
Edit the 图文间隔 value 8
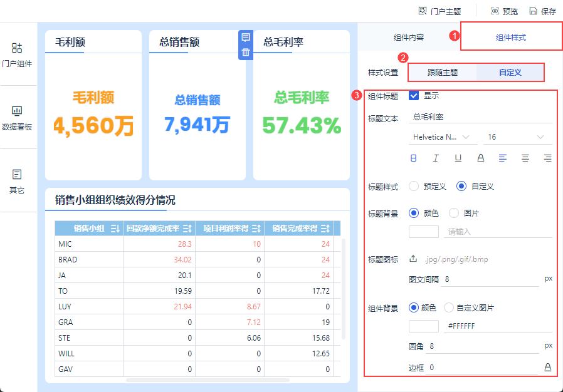pyautogui.click(x=490, y=279)
